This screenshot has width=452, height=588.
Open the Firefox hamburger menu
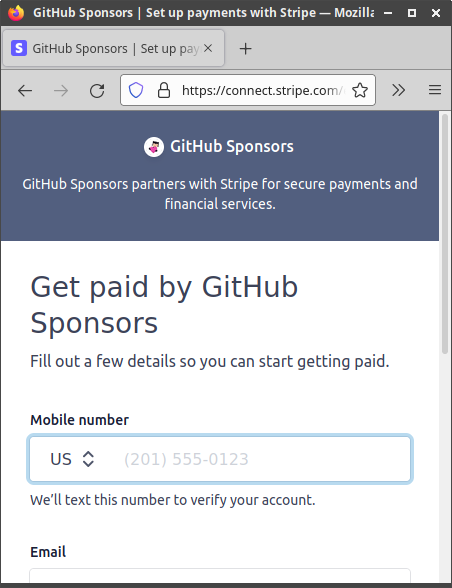pos(435,90)
